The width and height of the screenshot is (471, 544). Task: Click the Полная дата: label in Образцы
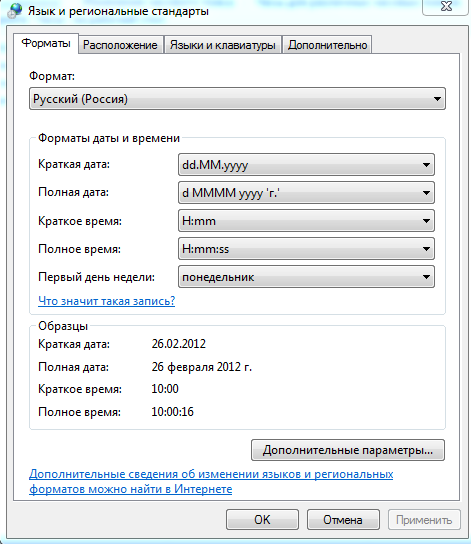[73, 367]
